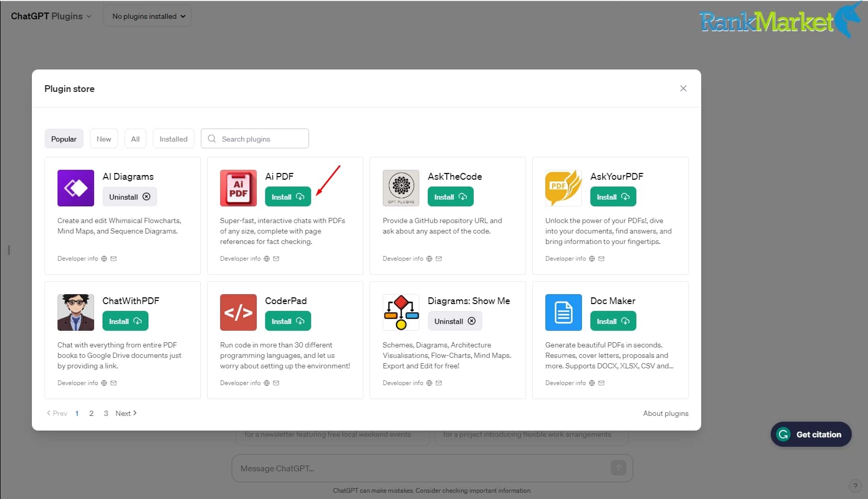Click CoderPad developer email icon
The image size is (868, 499).
pos(276,383)
